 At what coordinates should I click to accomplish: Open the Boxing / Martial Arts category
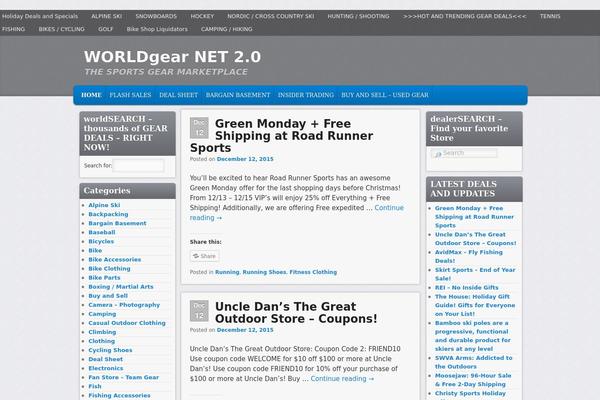pyautogui.click(x=121, y=287)
